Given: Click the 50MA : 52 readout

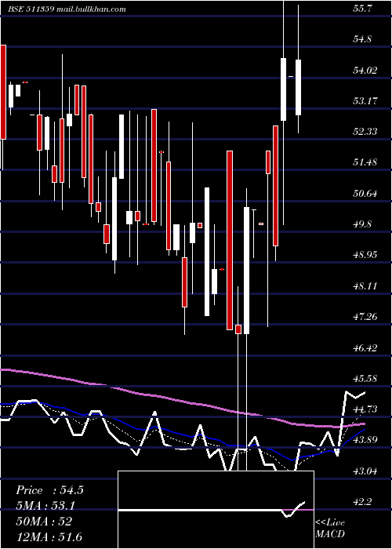Looking at the screenshot, I should click(44, 522).
